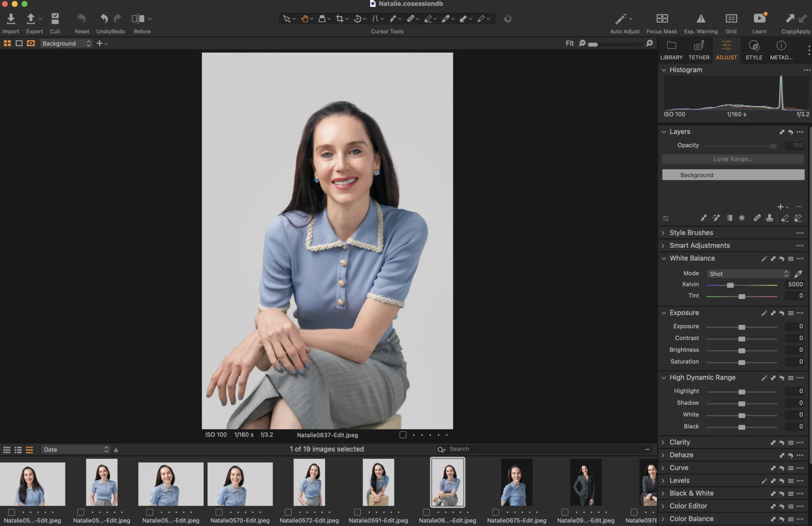Toggle the sort order arrow
This screenshot has height=526, width=812.
[116, 449]
